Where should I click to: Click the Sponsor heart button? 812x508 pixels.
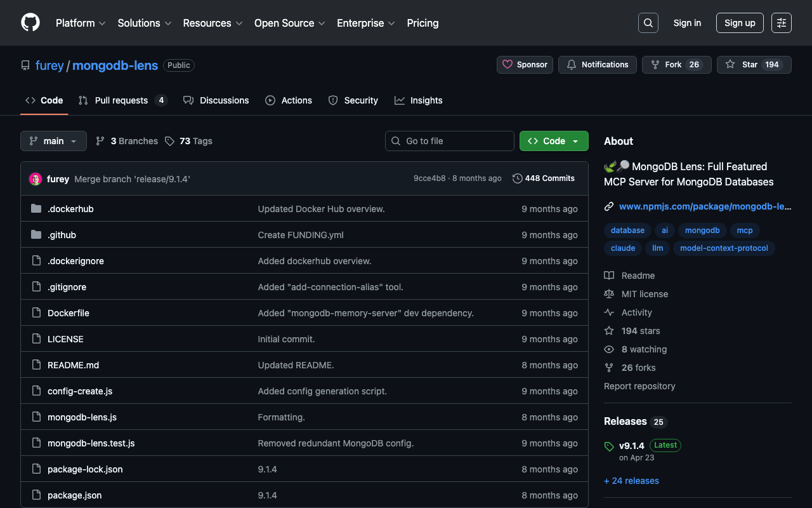pos(525,65)
